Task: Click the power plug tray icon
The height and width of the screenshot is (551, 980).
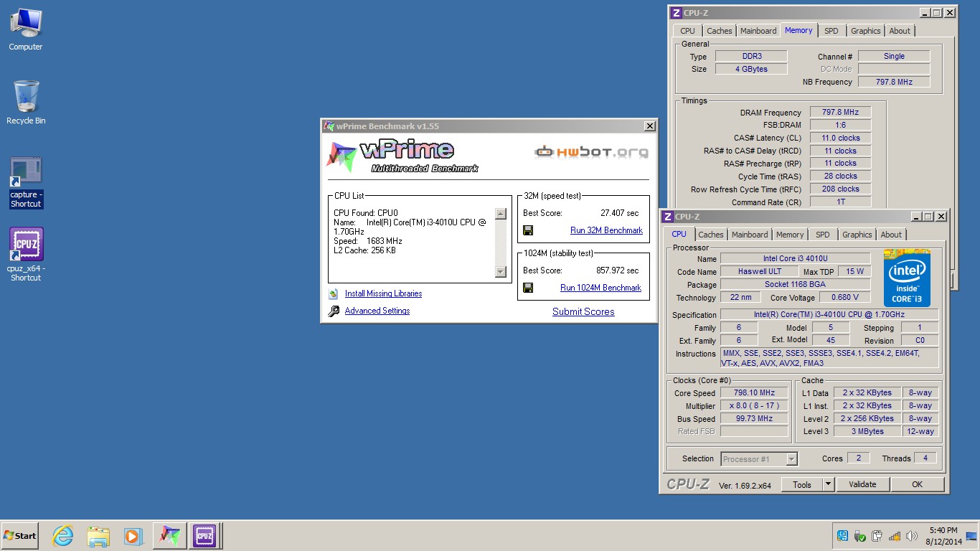Action: 877,536
